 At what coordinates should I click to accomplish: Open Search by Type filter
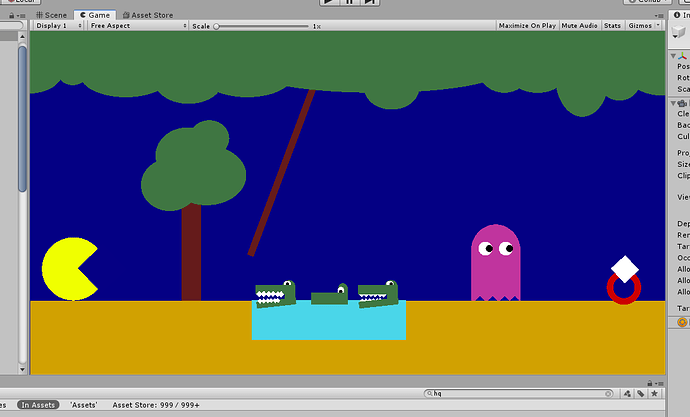click(x=627, y=394)
